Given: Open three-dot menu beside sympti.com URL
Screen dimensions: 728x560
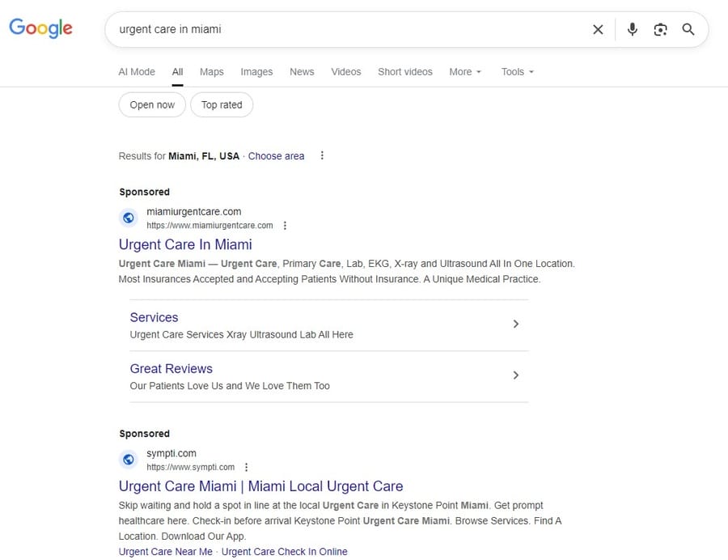Looking at the screenshot, I should tap(247, 467).
